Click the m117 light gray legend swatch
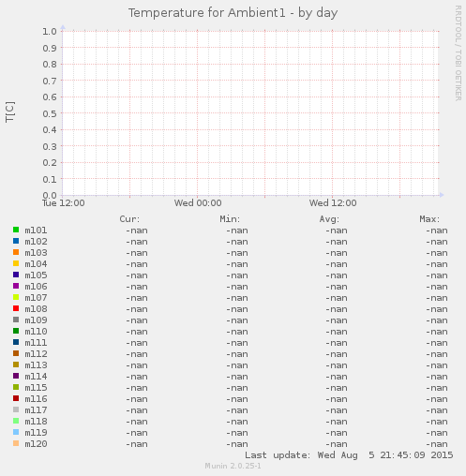This screenshot has height=476, width=466. (x=16, y=409)
